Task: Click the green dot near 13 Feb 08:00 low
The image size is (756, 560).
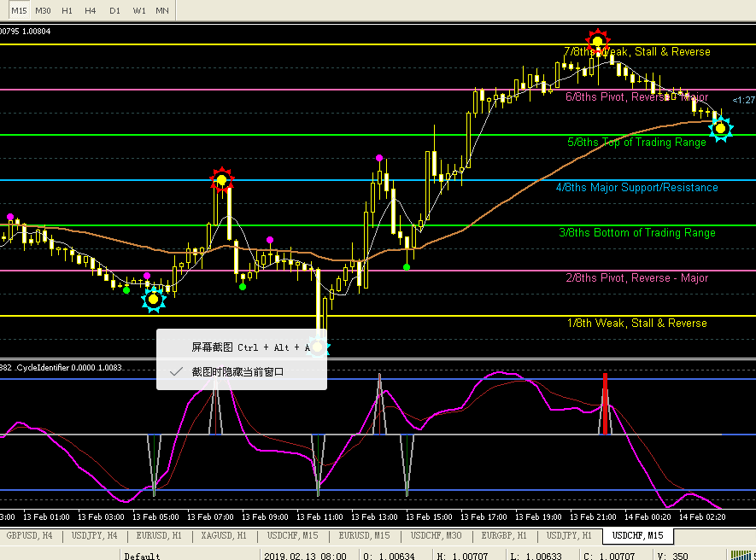Action: click(243, 287)
